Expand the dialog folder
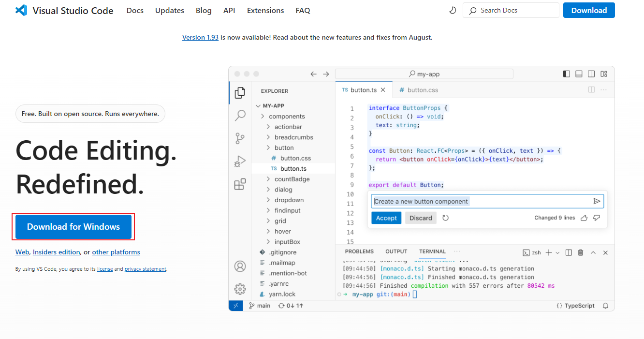The image size is (644, 339). click(x=268, y=190)
